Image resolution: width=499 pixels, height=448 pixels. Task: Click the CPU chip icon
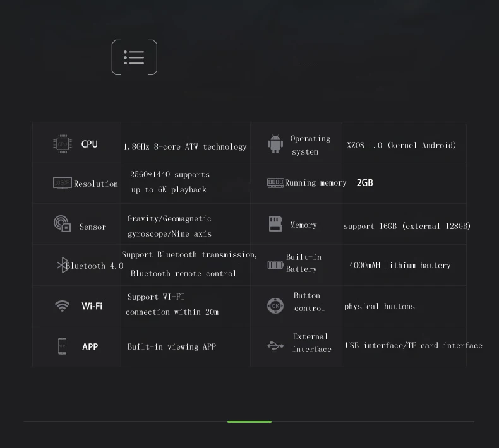[63, 144]
